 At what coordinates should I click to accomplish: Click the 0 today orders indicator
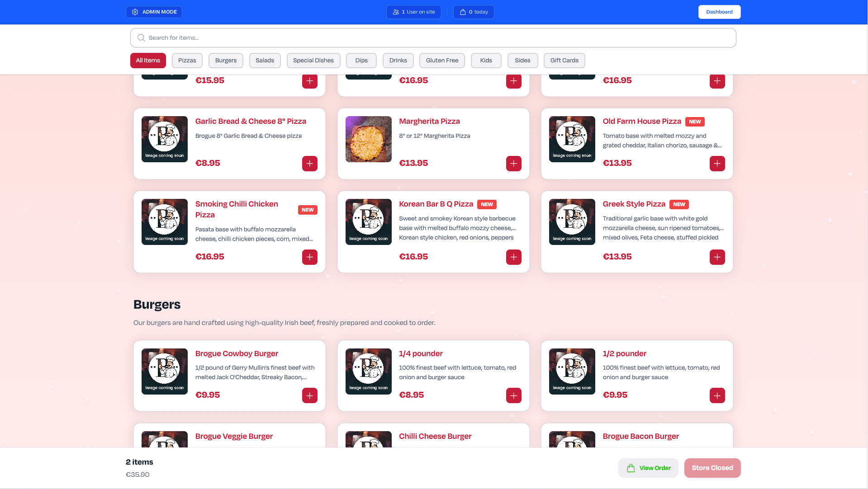474,12
